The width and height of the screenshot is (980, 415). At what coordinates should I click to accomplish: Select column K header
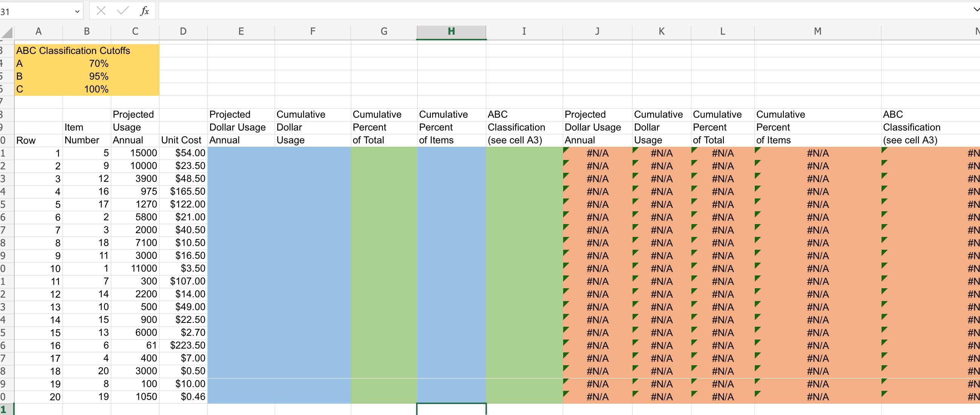[x=662, y=32]
